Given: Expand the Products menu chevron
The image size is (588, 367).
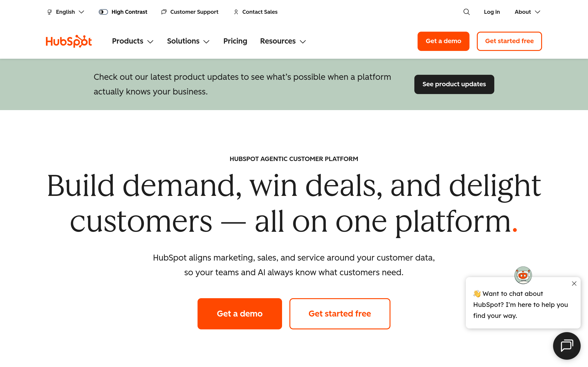Looking at the screenshot, I should (150, 42).
